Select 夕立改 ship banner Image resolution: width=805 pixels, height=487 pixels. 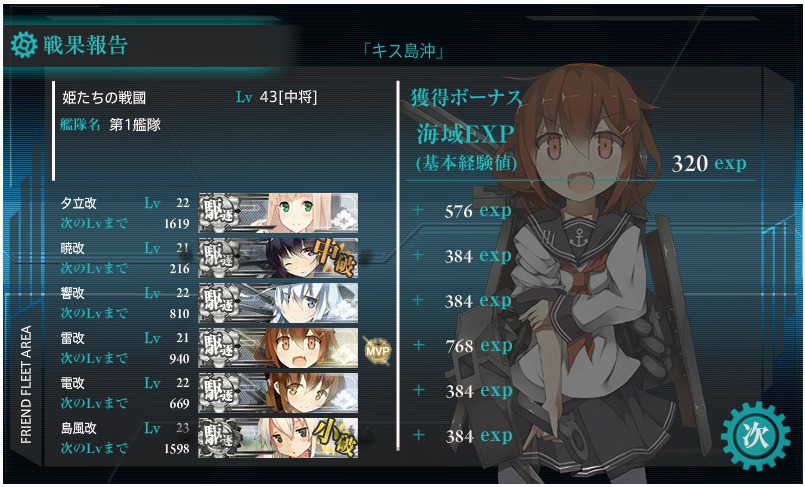(278, 213)
